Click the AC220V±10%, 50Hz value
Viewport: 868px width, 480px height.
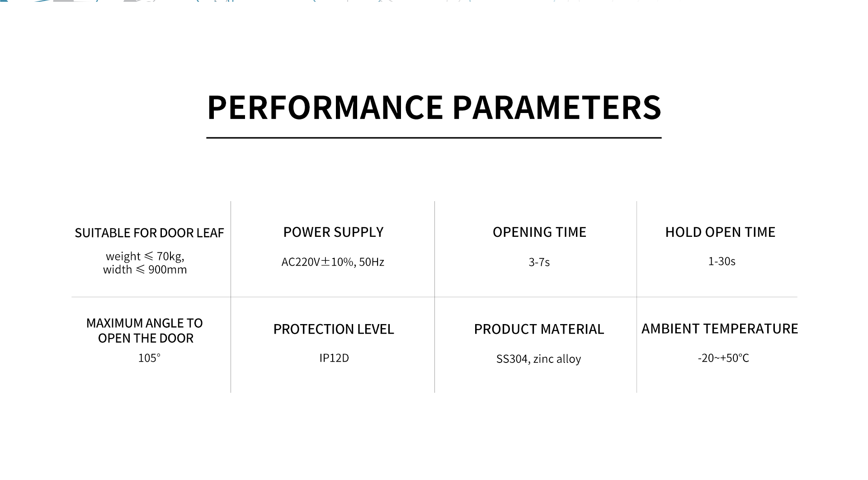[x=333, y=262]
